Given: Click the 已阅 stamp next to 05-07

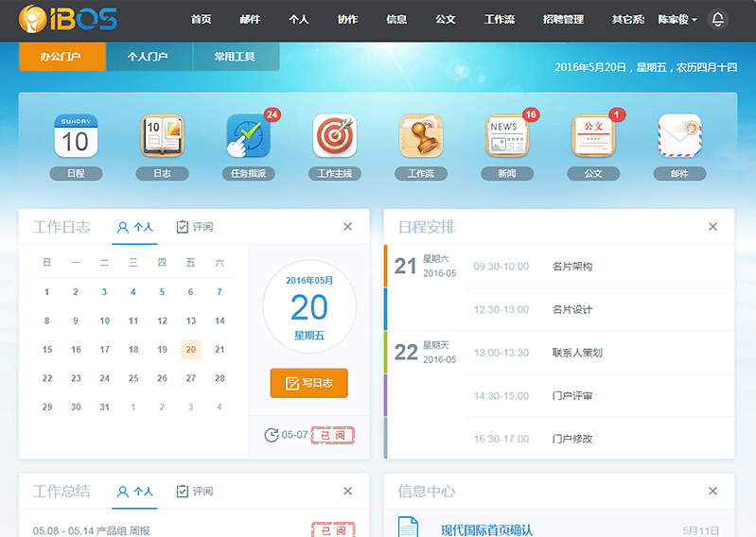Looking at the screenshot, I should pyautogui.click(x=333, y=436).
